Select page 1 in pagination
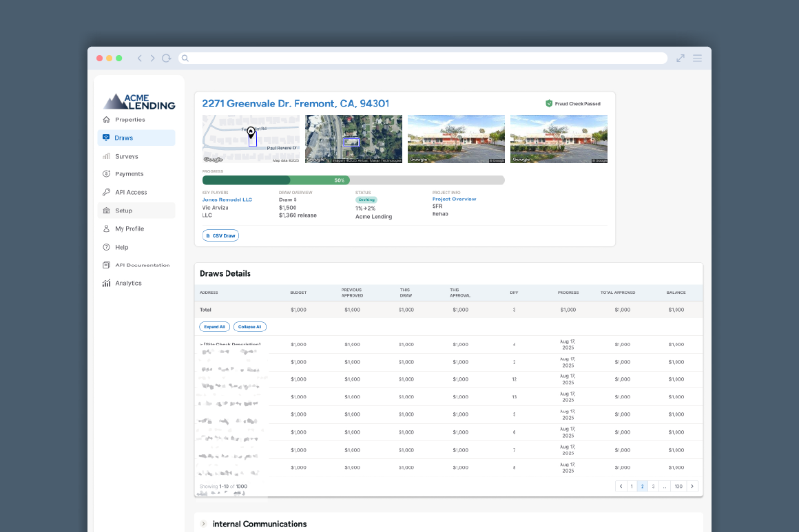 click(632, 486)
